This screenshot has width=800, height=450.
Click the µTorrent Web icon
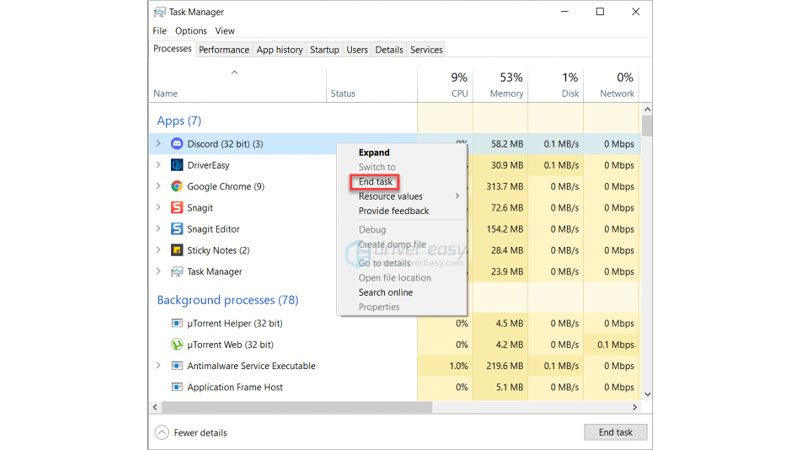point(177,344)
